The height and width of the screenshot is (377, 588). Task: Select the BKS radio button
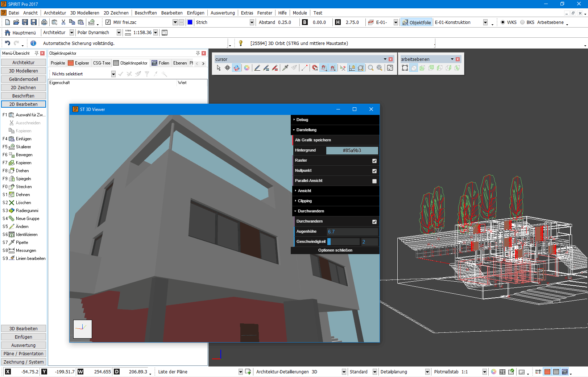coord(522,22)
